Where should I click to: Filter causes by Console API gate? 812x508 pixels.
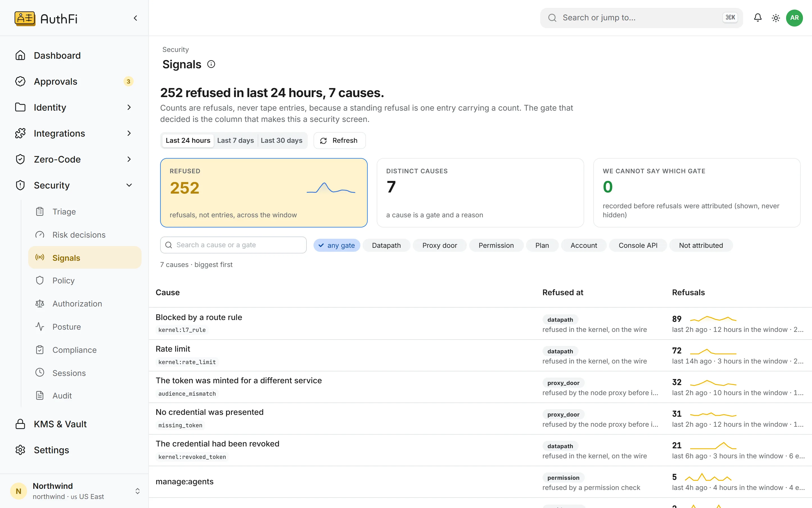pos(638,245)
